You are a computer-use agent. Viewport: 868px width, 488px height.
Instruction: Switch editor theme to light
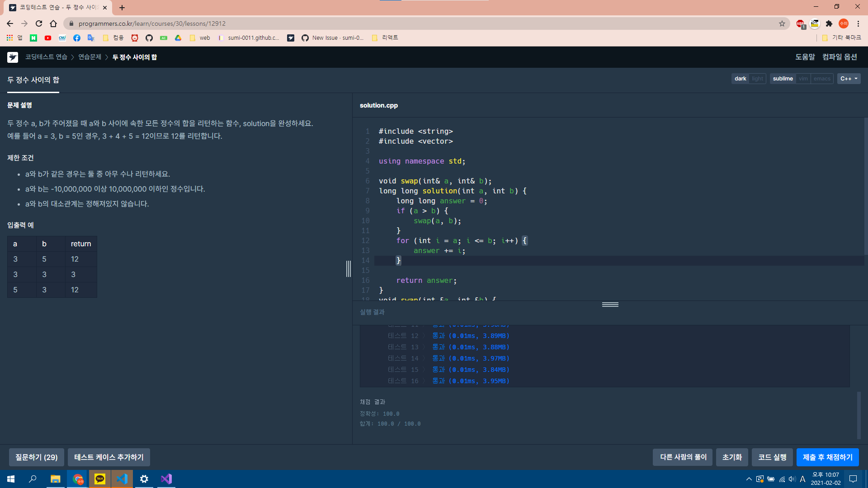757,79
